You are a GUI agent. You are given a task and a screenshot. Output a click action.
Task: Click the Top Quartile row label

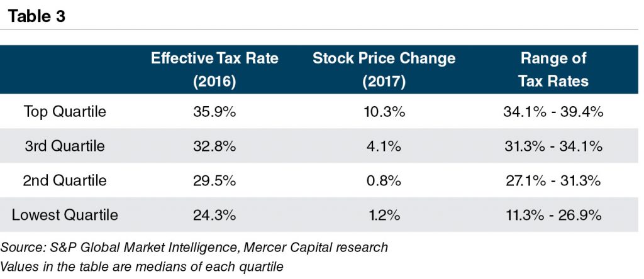(65, 112)
